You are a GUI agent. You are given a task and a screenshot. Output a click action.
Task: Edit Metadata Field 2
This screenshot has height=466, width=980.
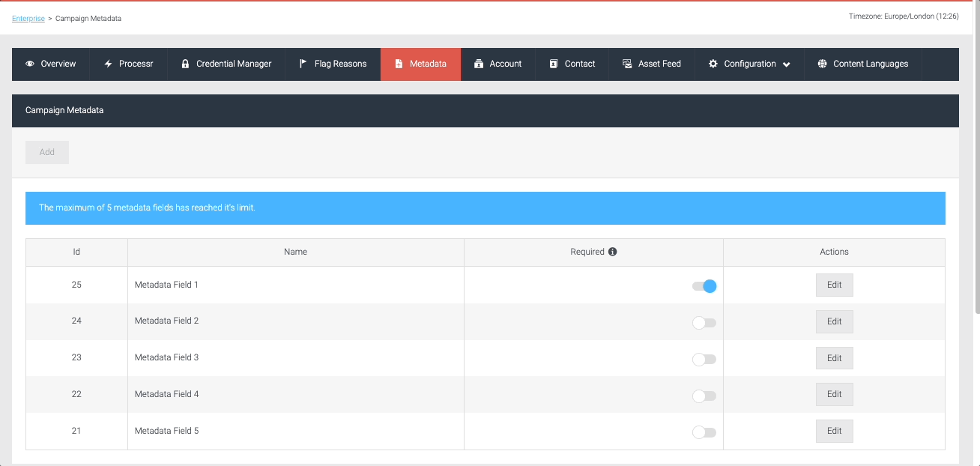(834, 321)
